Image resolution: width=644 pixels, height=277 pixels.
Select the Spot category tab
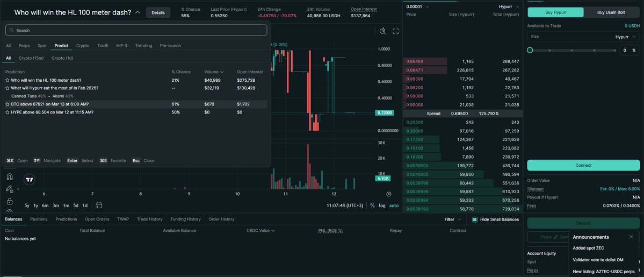tap(42, 46)
